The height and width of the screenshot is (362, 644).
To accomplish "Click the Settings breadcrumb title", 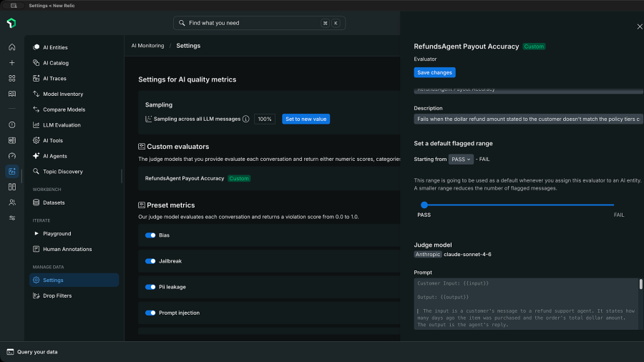I will tap(188, 46).
